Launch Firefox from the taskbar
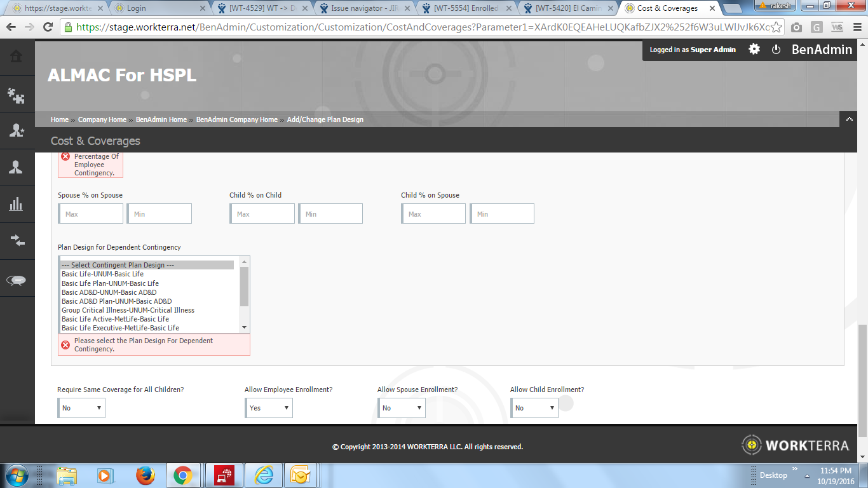The image size is (868, 488). tap(146, 475)
